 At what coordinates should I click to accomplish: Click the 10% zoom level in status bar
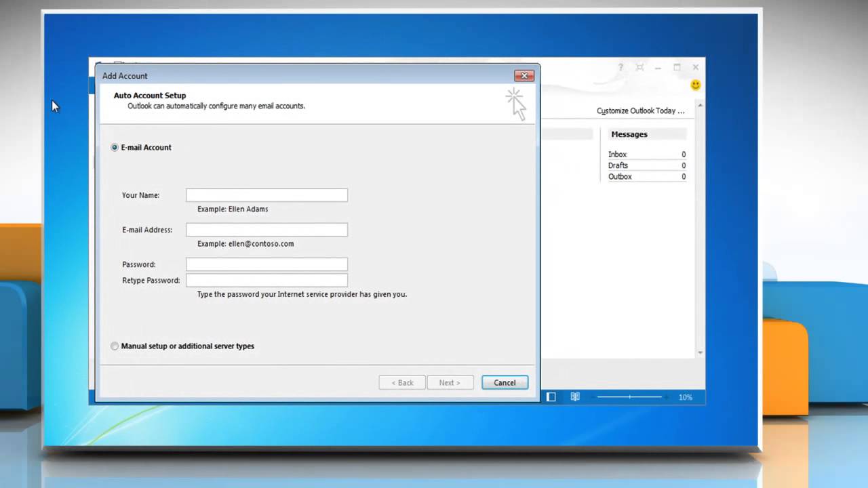coord(685,397)
